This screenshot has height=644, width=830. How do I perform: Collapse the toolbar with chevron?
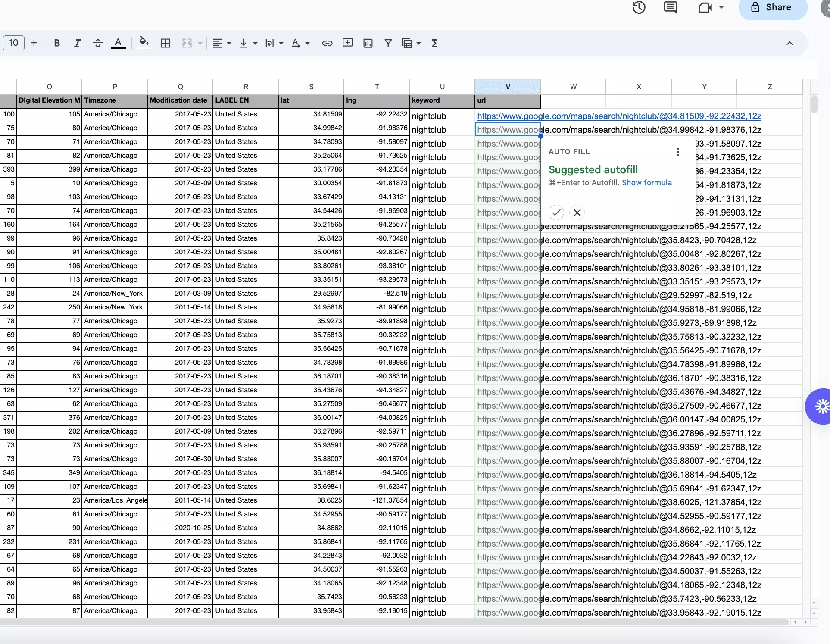789,43
